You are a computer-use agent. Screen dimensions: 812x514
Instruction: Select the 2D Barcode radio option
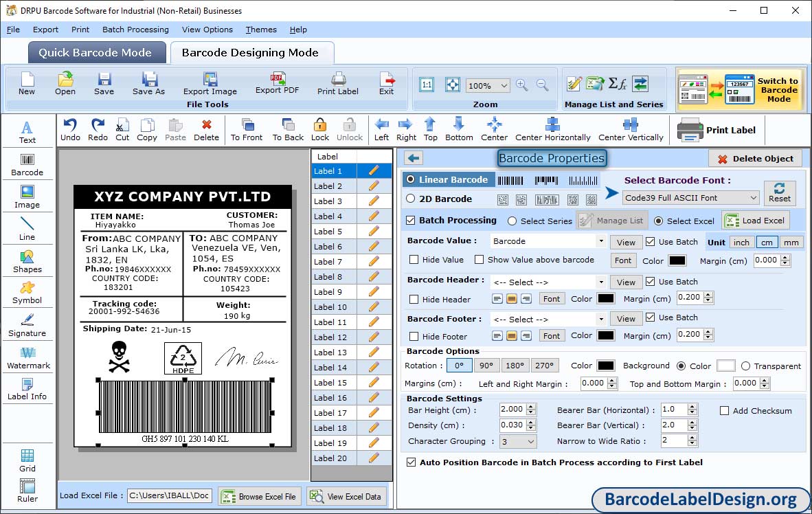[x=411, y=199]
